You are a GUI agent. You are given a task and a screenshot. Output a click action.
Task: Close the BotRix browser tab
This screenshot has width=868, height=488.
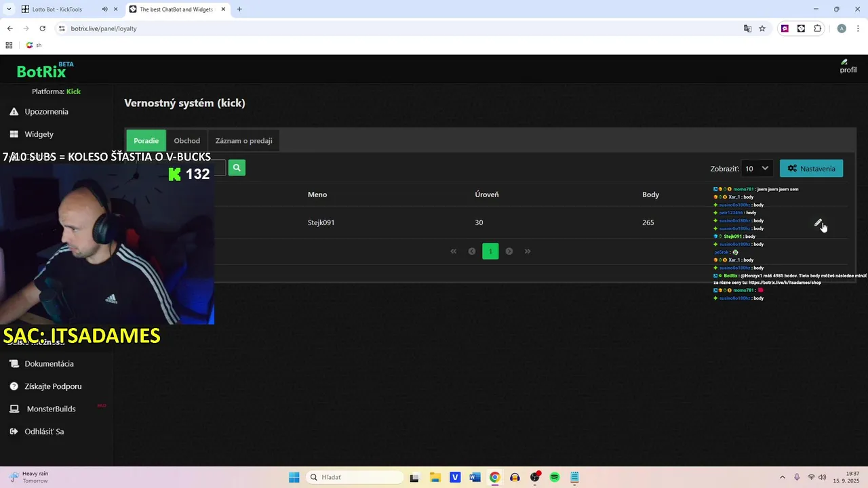[x=224, y=9]
